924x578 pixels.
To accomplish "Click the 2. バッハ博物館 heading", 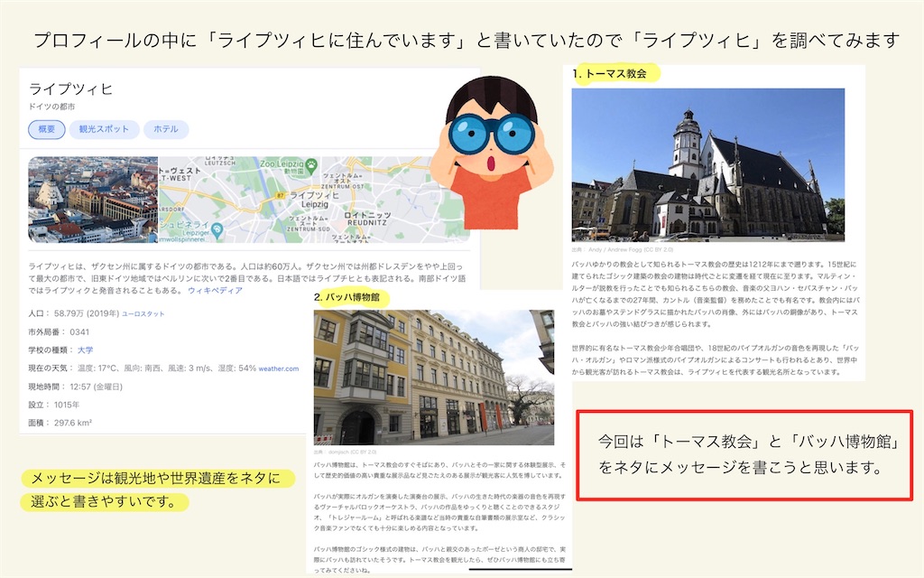I will (x=347, y=297).
